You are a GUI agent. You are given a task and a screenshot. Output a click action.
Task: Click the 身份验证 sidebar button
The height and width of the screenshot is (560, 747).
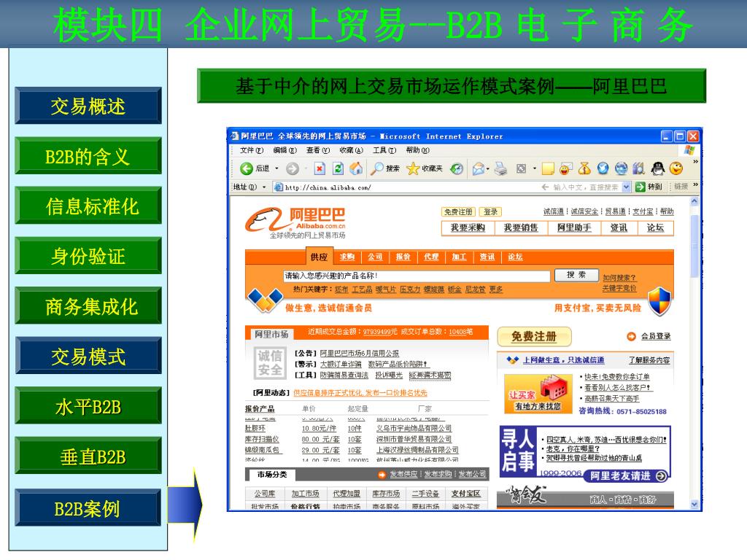coord(88,256)
